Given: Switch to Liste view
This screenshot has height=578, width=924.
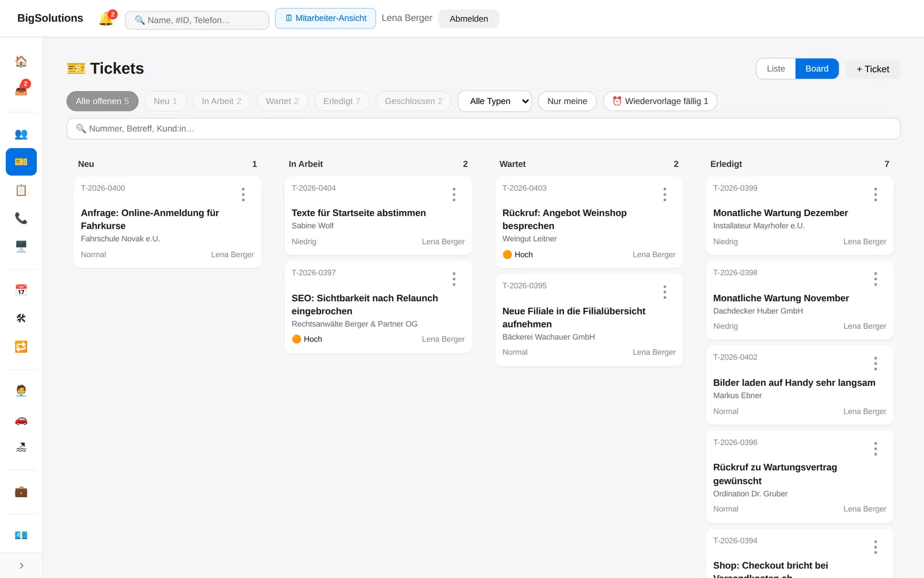Looking at the screenshot, I should [776, 69].
